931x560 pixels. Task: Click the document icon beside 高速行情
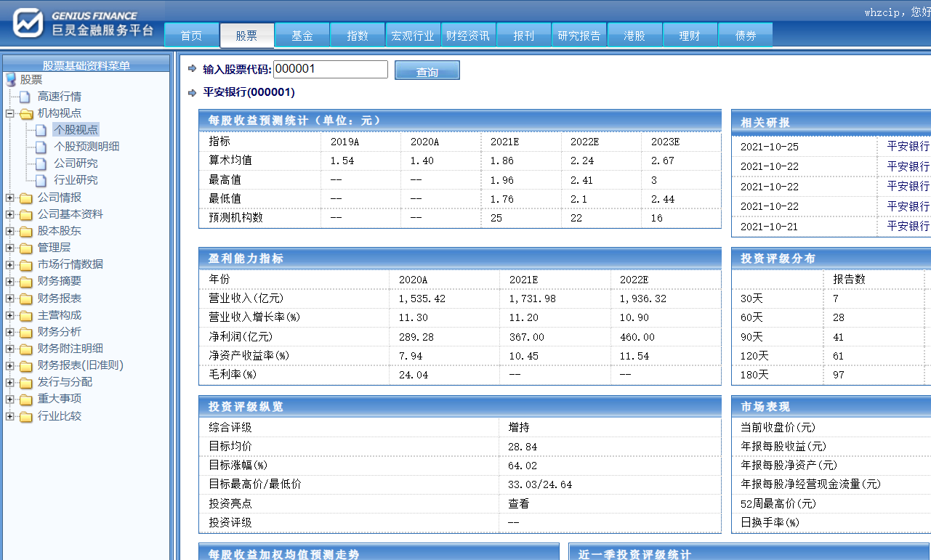25,97
